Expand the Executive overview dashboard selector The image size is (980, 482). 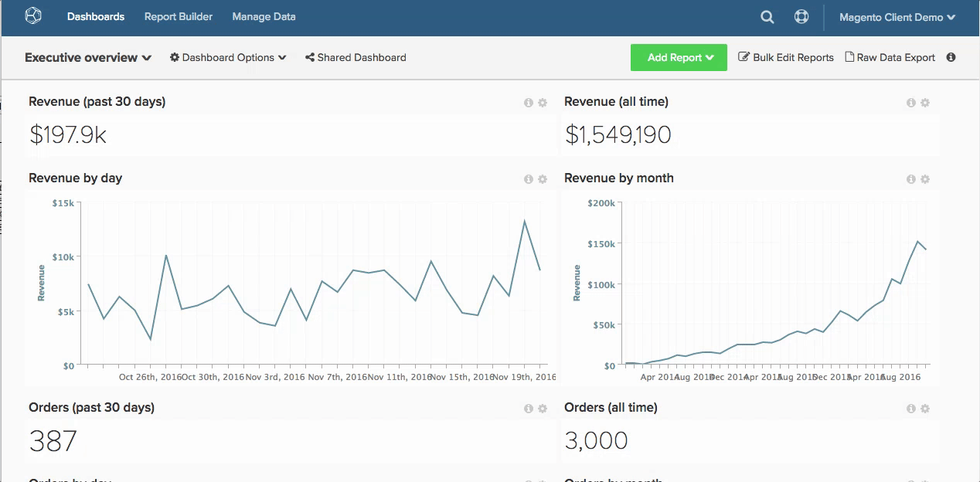87,57
